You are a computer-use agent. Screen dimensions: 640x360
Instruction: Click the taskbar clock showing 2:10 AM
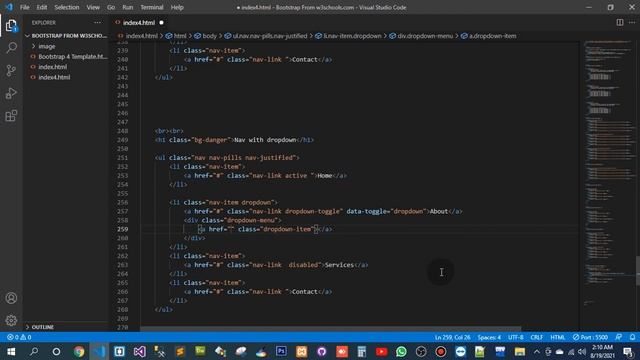[x=602, y=351]
